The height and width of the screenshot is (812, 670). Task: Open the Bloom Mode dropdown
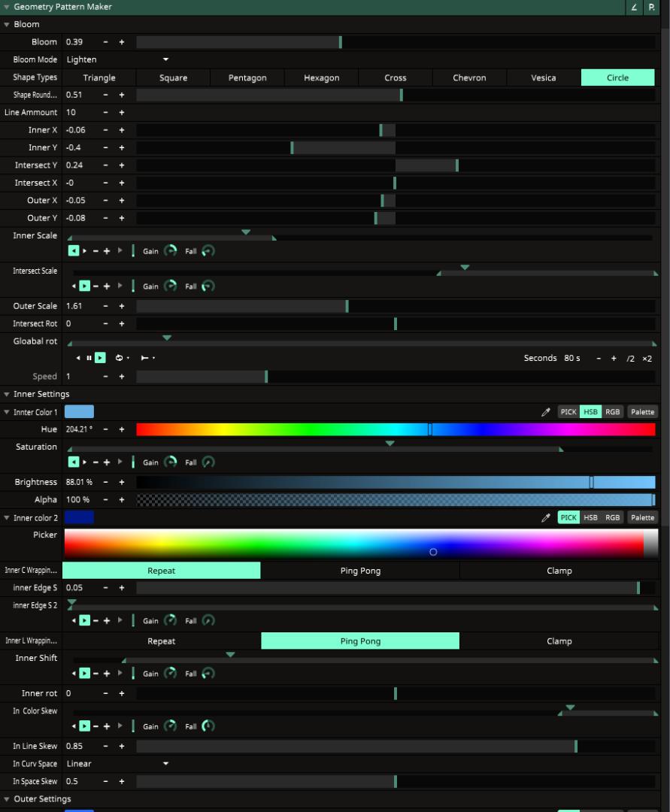pyautogui.click(x=117, y=59)
